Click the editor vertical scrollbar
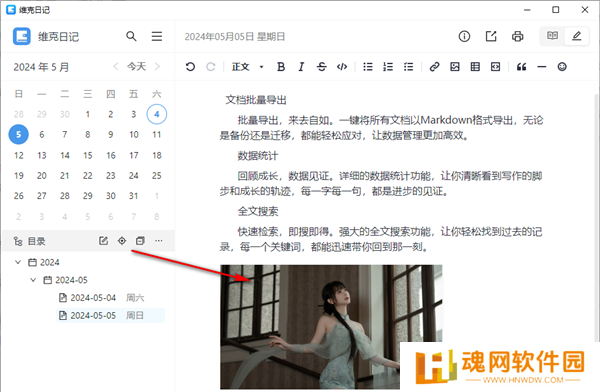 point(597,216)
